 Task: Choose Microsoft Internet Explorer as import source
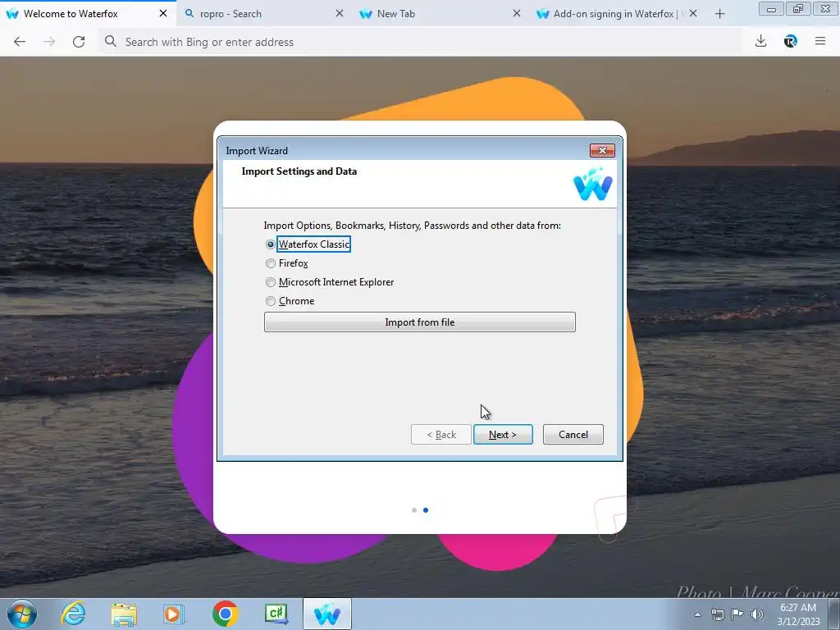coord(330,282)
